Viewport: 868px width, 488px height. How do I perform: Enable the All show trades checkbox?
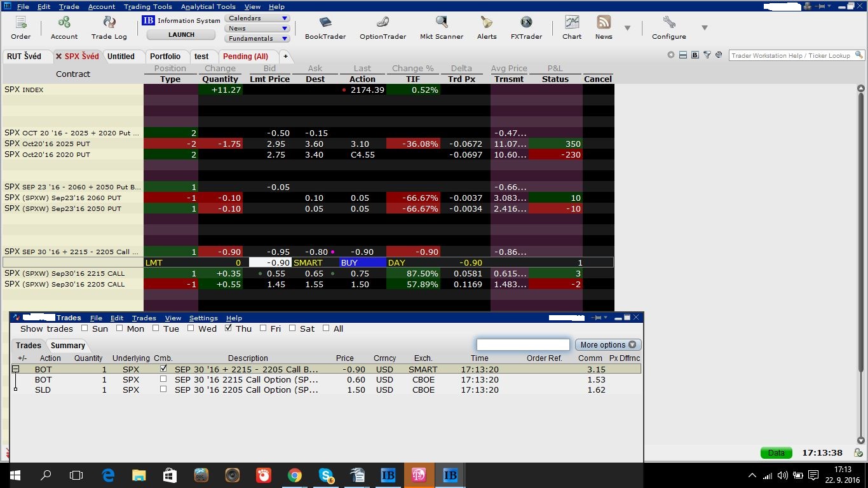pos(326,329)
